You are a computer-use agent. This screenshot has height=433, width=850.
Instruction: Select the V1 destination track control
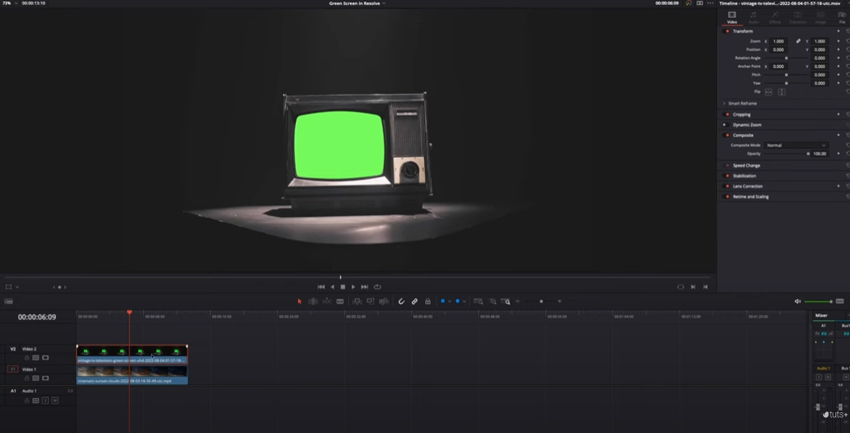(x=13, y=369)
